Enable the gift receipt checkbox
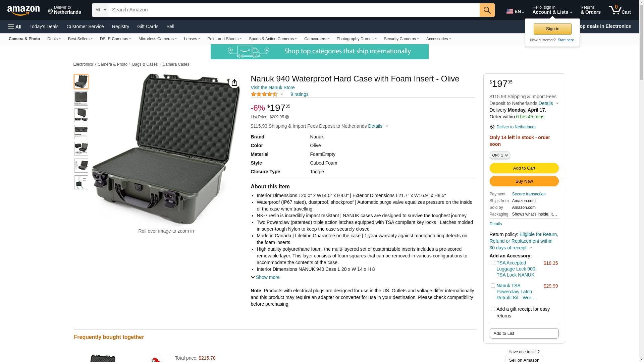 pyautogui.click(x=493, y=309)
